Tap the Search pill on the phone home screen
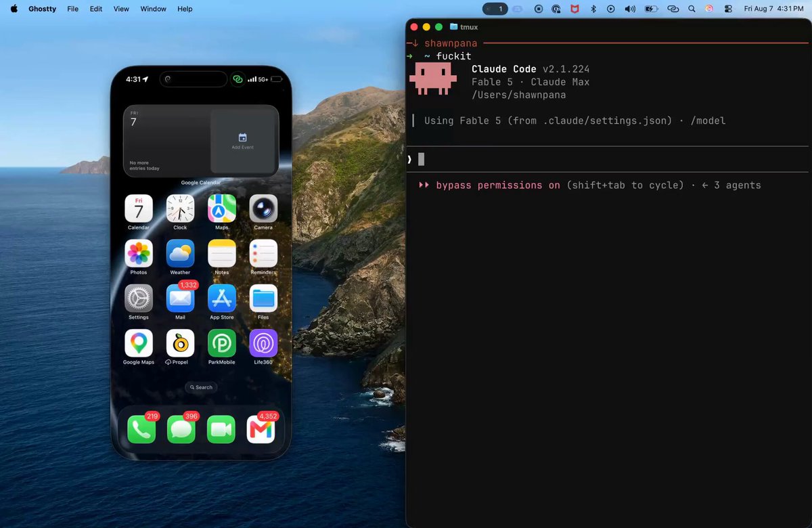The width and height of the screenshot is (812, 528). click(x=201, y=387)
